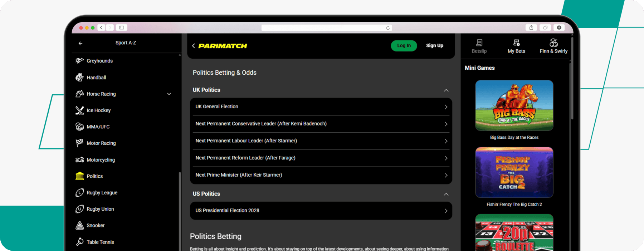Open Next Permanent Reform Leader arrow
The width and height of the screenshot is (644, 251).
(446, 158)
